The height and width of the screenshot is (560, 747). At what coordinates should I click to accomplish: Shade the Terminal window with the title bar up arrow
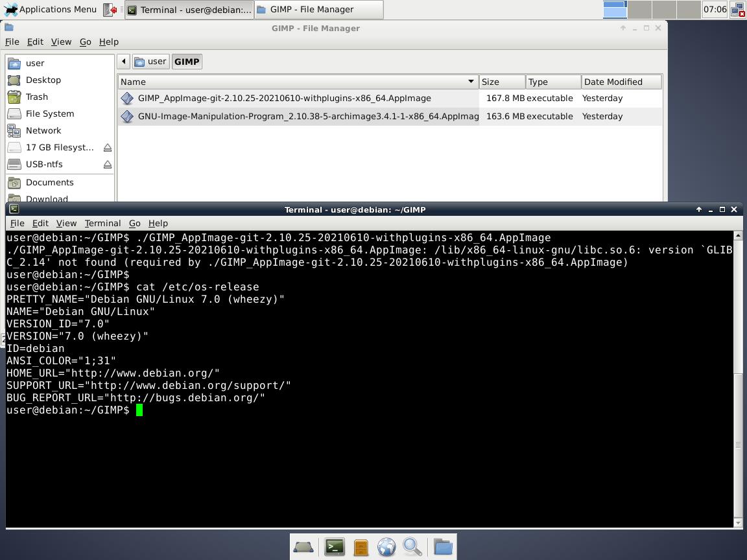699,209
